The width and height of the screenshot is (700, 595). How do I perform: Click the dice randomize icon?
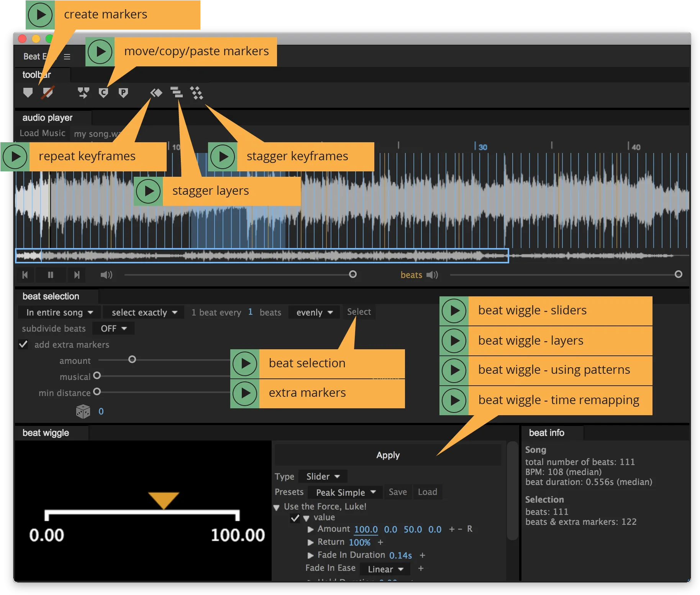point(83,411)
